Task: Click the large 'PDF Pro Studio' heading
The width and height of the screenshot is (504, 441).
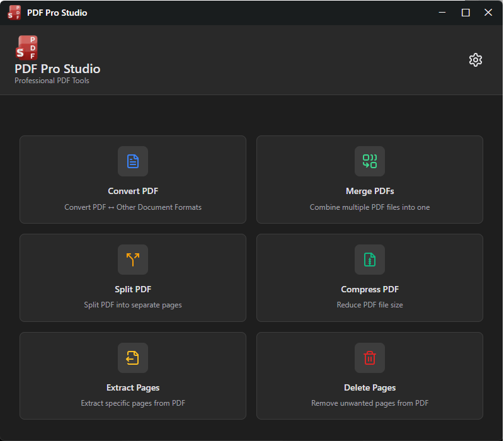Action: coord(57,69)
